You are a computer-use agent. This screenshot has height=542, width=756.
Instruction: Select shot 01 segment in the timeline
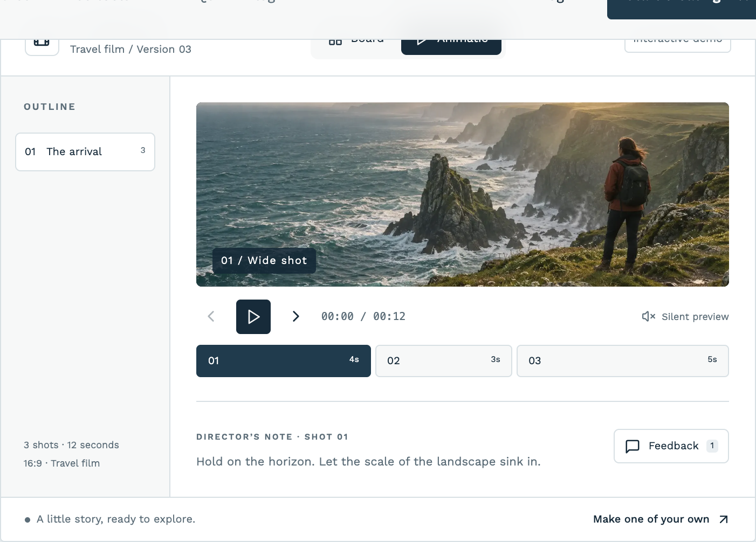(x=284, y=361)
